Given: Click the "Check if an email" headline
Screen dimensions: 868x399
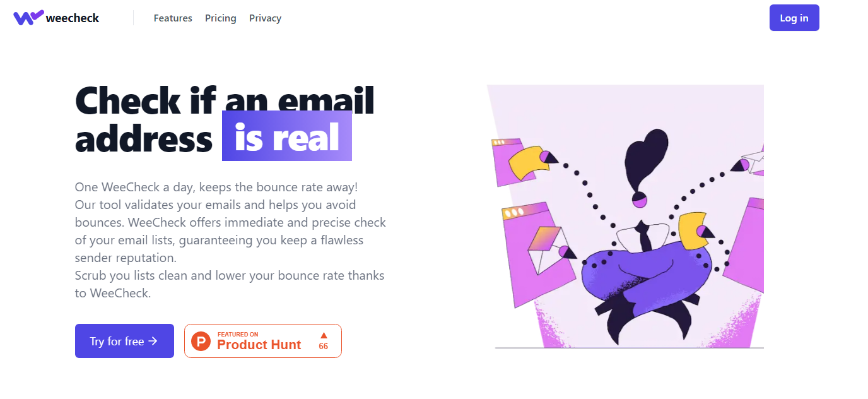Looking at the screenshot, I should [225, 101].
